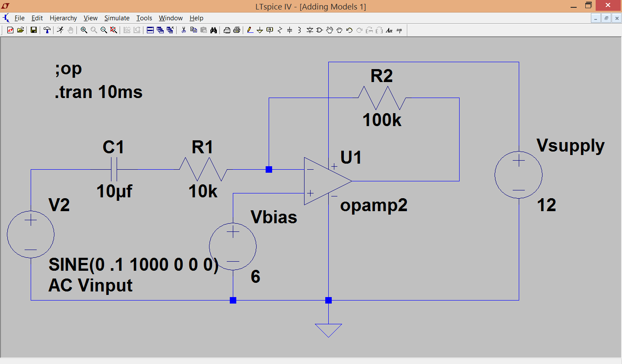
Task: Click the 100k resistor value
Action: point(382,120)
